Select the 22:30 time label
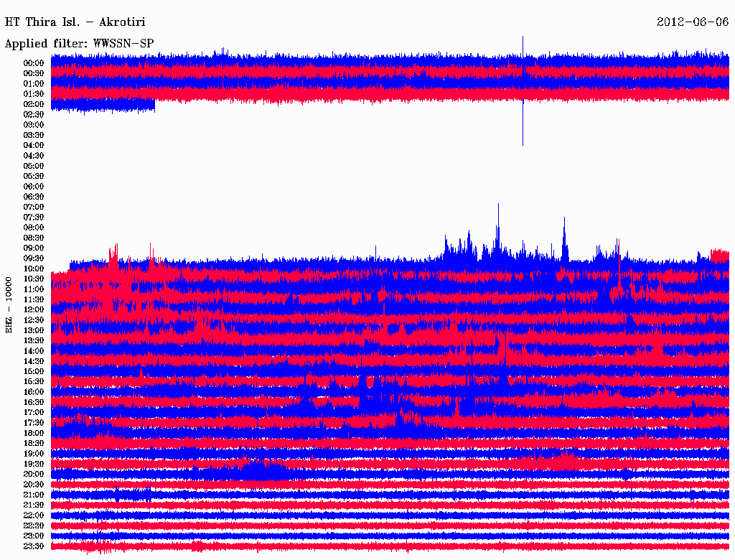This screenshot has height=560, width=735. [x=34, y=526]
